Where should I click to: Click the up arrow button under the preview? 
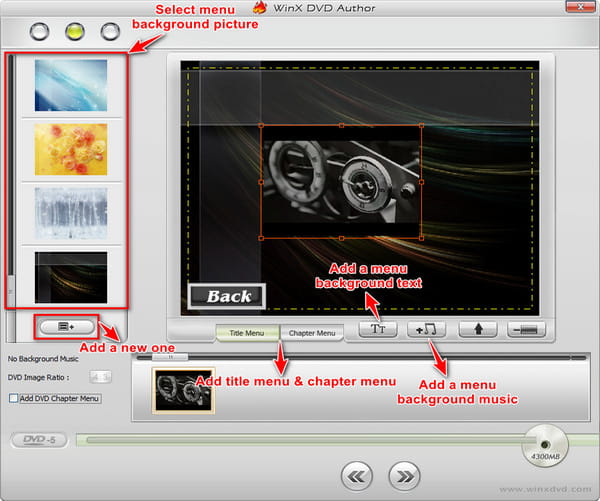point(478,329)
